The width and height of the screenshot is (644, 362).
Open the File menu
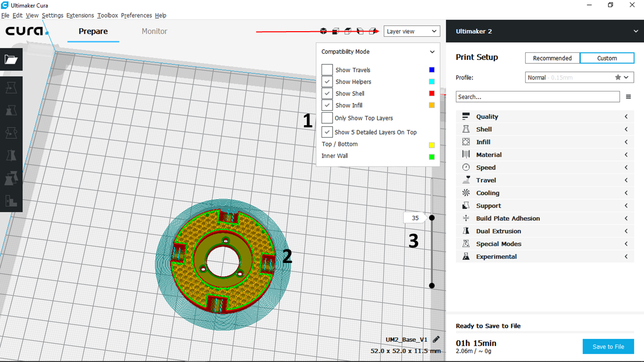tap(6, 16)
